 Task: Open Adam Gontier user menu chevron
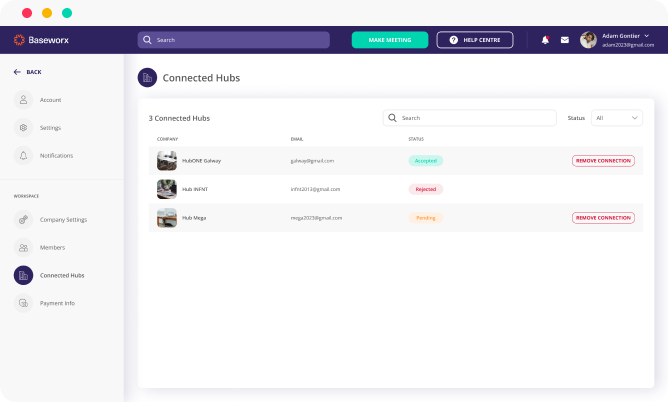pos(647,35)
